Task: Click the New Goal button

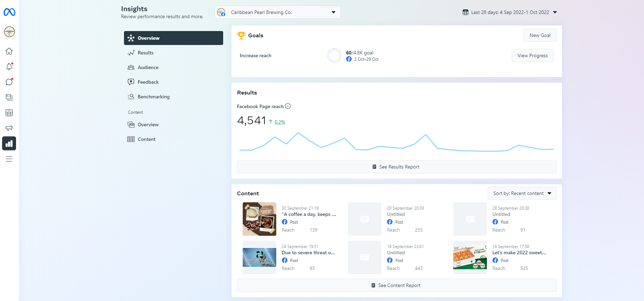Action: 540,35
